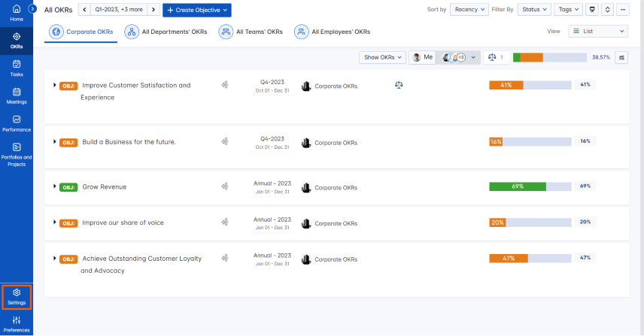Viewport: 644px width, 336px height.
Task: Open Build a Business for the future link
Action: [129, 142]
